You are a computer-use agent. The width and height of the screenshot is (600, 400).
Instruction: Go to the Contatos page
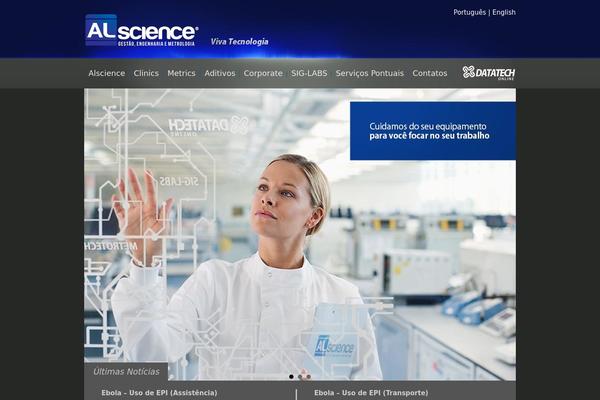430,73
